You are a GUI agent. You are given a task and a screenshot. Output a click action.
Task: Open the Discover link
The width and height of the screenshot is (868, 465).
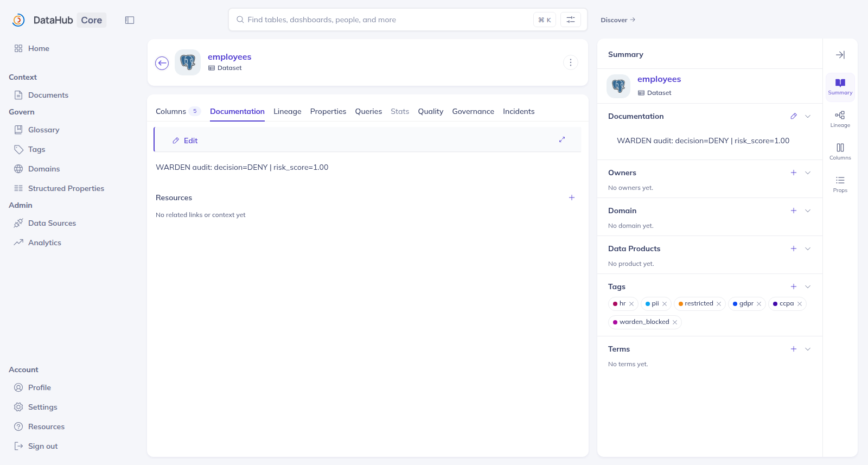[x=618, y=20]
